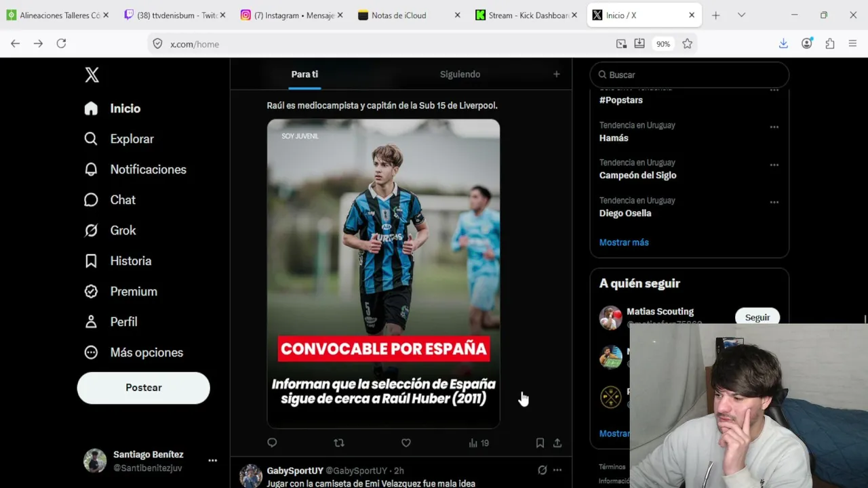The height and width of the screenshot is (488, 868).
Task: Open the #Popstars trending topic
Action: click(621, 100)
